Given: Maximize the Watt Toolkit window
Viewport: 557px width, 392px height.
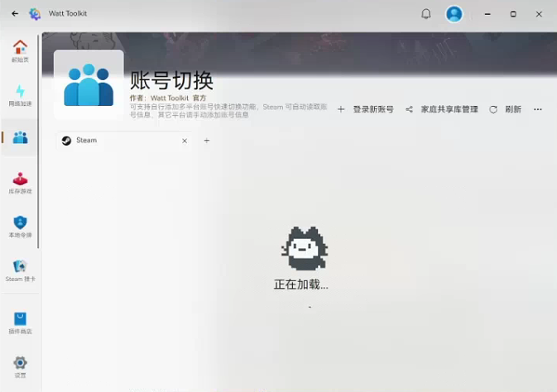Looking at the screenshot, I should coord(513,14).
